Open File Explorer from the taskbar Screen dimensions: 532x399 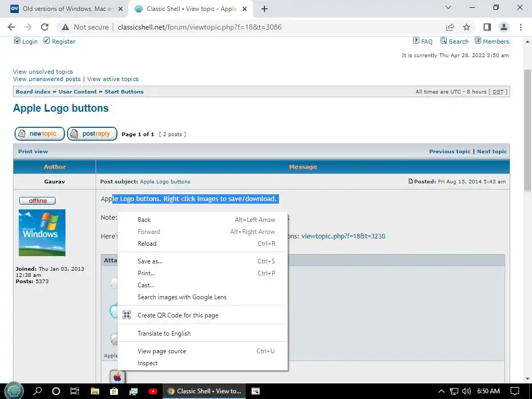pyautogui.click(x=95, y=391)
